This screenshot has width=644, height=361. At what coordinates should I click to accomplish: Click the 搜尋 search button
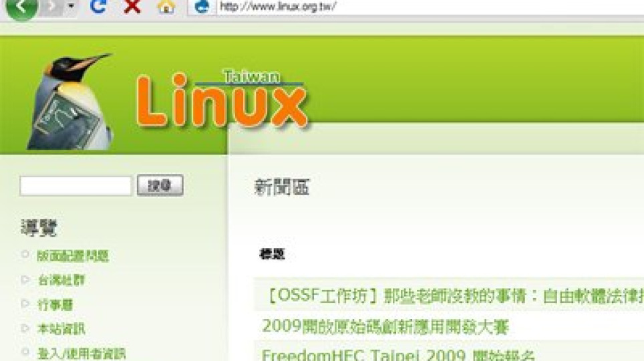pyautogui.click(x=160, y=185)
